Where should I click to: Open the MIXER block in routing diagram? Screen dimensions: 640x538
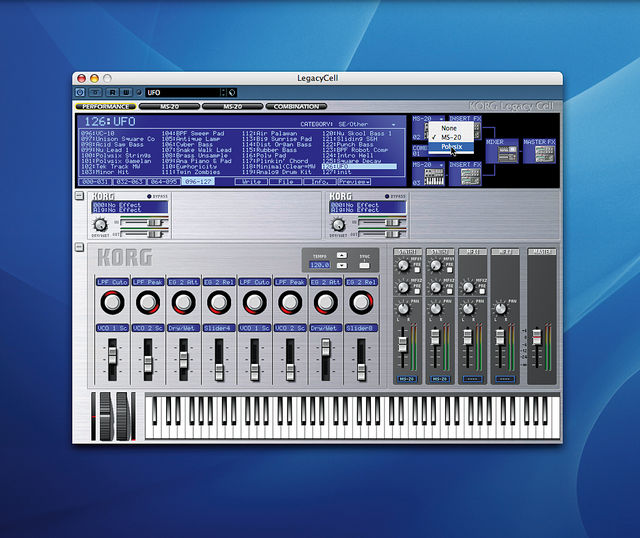pos(502,151)
